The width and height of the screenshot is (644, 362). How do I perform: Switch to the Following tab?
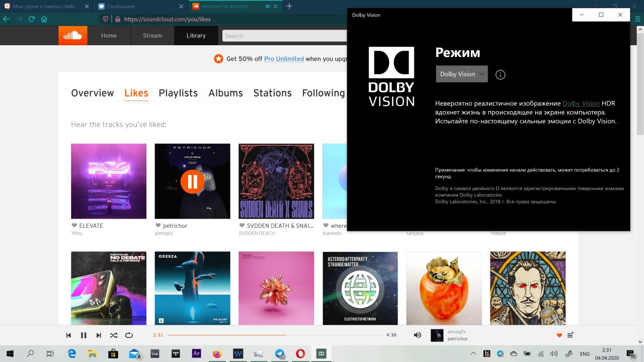pos(324,93)
